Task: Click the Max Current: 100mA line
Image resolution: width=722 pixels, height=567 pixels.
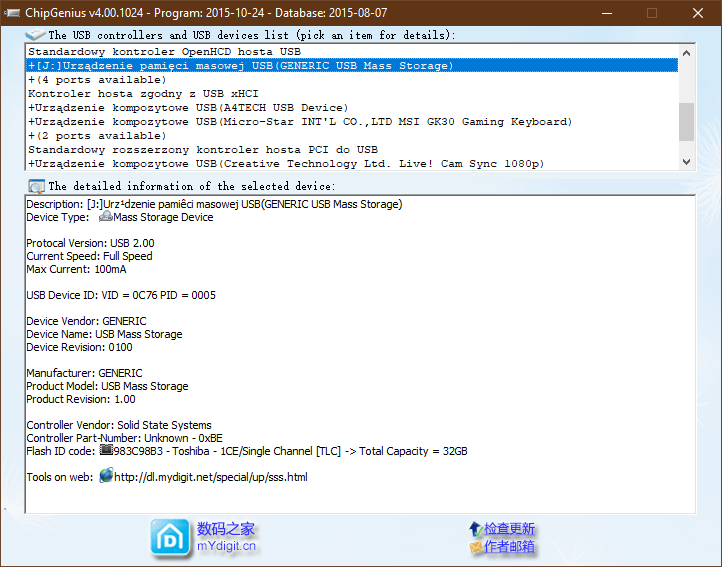Action: point(76,269)
